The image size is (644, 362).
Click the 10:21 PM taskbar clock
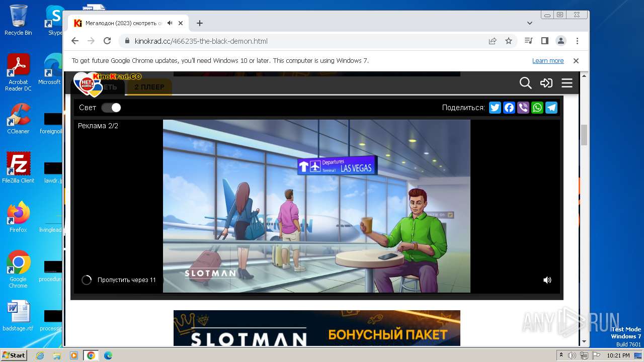[x=618, y=355]
